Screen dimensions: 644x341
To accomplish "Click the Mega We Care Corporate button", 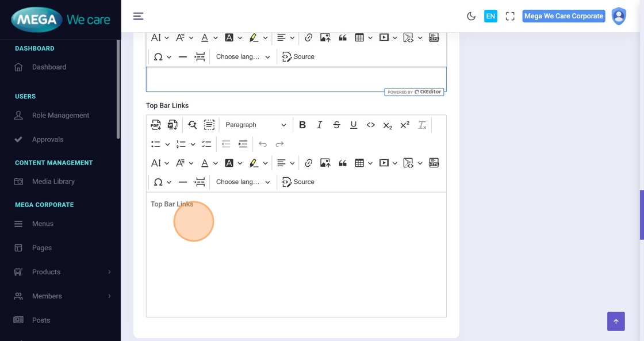I will [x=563, y=16].
